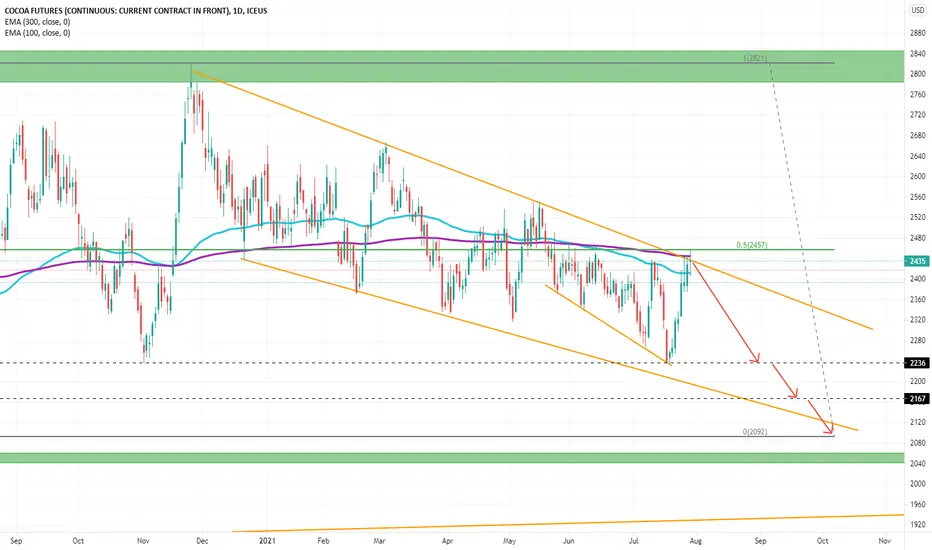Click the Mar label on time axis
Image resolution: width=932 pixels, height=550 pixels.
[x=379, y=540]
